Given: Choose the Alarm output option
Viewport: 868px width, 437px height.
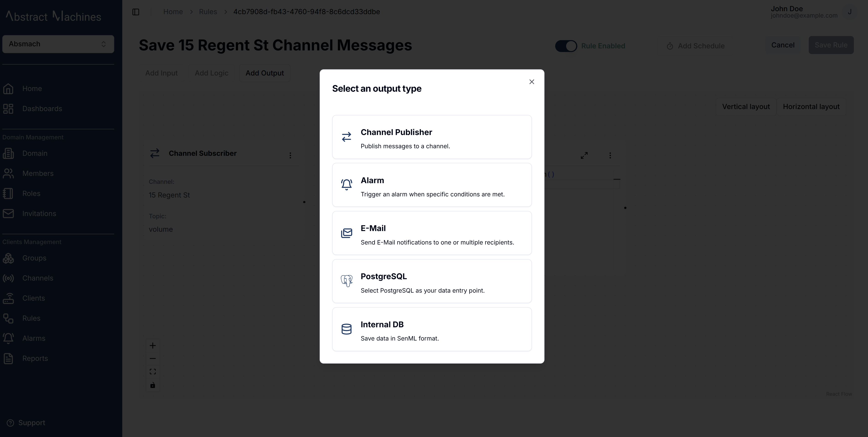Looking at the screenshot, I should point(432,185).
